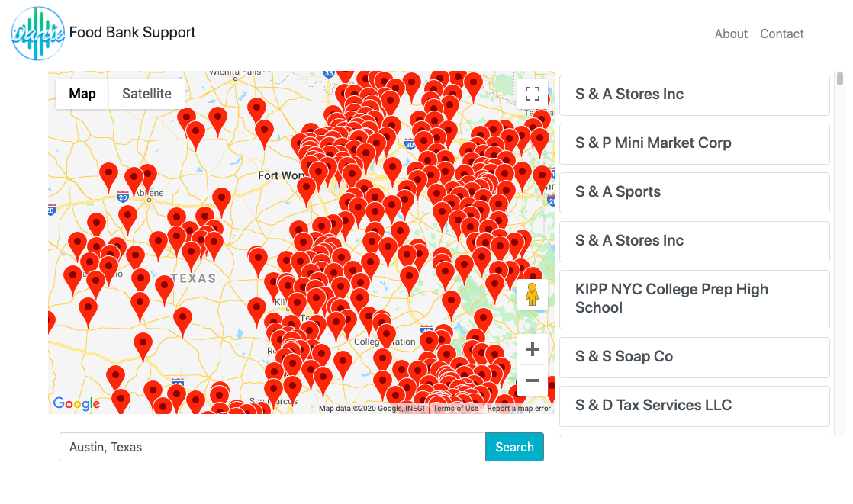The width and height of the screenshot is (853, 504).
Task: Click the map pin left of TEXAS label
Action: point(164,285)
